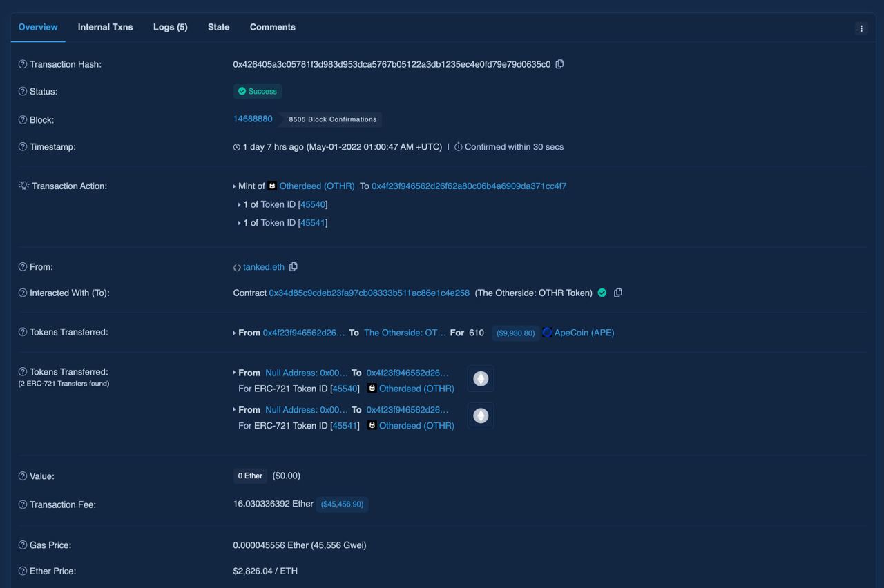The width and height of the screenshot is (884, 588).
Task: Open ERC-721 Token ID 45541 link
Action: pyautogui.click(x=345, y=426)
